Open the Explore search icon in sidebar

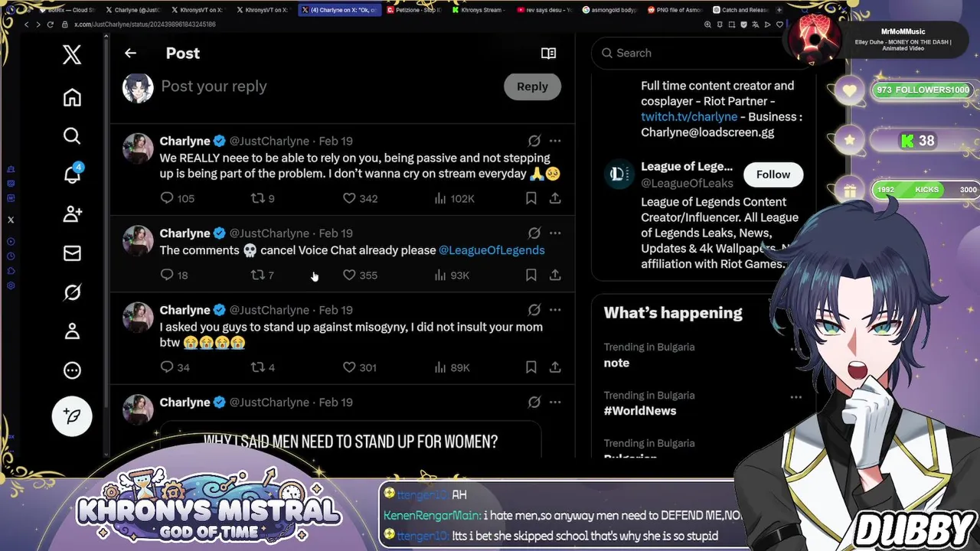[x=72, y=136]
